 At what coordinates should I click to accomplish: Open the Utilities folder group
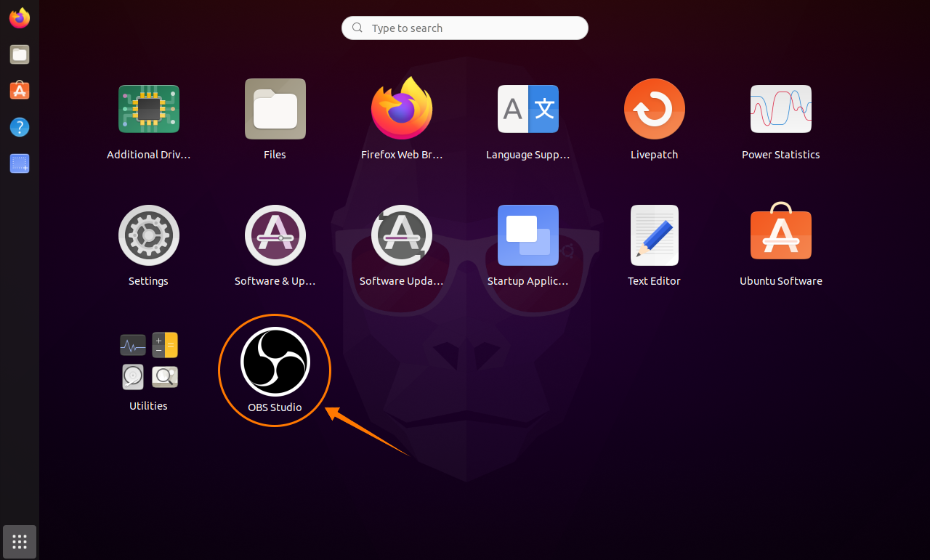(x=149, y=360)
